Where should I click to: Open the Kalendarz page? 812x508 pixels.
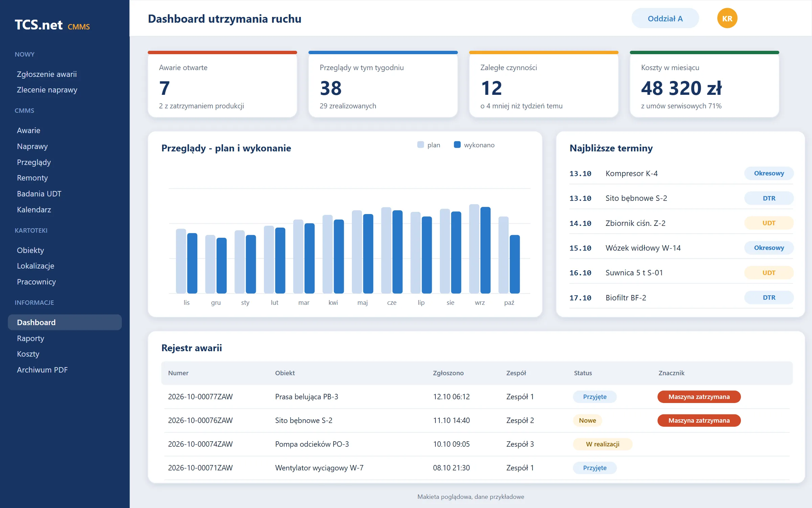34,210
